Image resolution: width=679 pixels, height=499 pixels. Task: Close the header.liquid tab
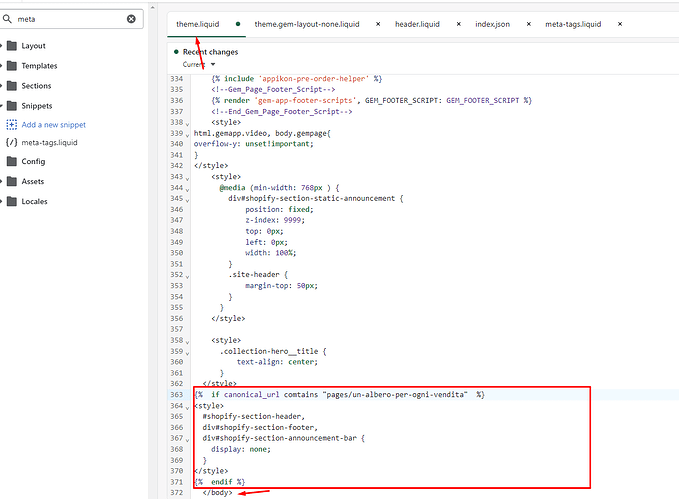pos(459,24)
